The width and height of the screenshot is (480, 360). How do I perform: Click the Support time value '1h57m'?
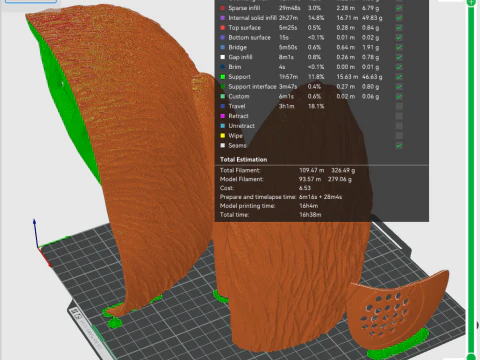pyautogui.click(x=288, y=77)
